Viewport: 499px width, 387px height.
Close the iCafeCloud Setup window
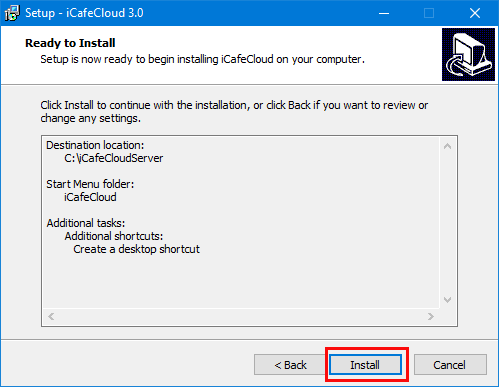pos(475,13)
